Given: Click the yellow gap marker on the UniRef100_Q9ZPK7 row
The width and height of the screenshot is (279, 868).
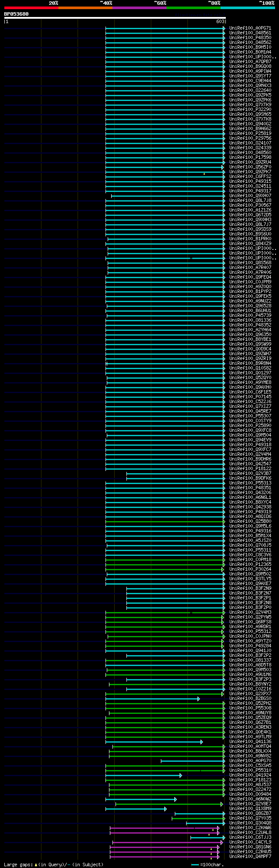Looking at the screenshot, I should 204,174.
